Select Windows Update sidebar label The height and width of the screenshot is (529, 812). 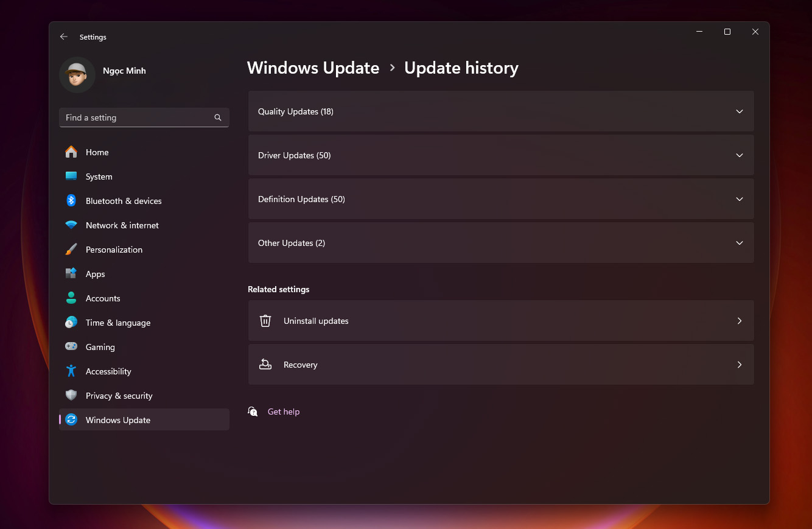click(x=118, y=420)
